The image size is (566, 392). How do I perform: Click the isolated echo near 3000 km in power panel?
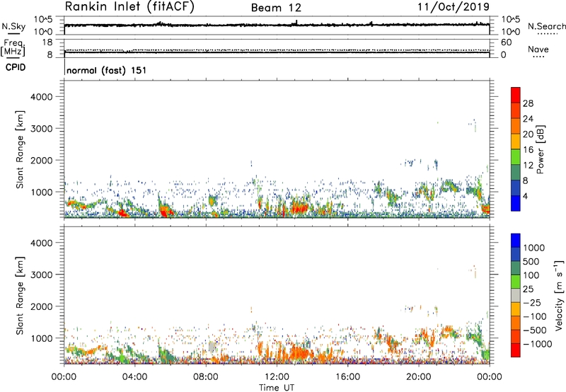[475, 127]
